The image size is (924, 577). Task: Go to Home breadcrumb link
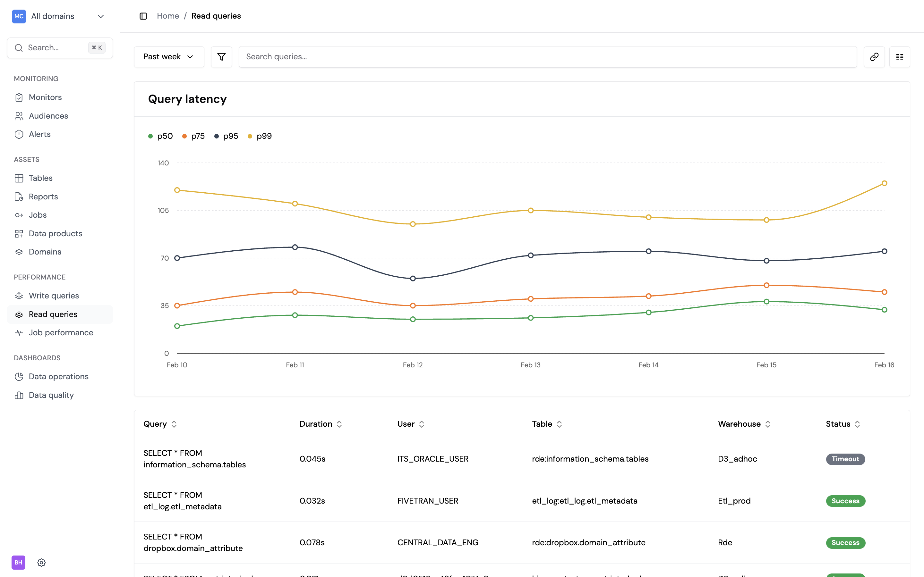point(167,16)
